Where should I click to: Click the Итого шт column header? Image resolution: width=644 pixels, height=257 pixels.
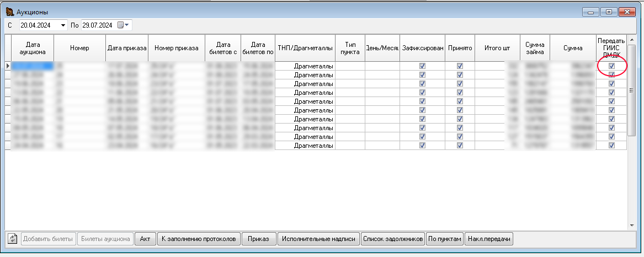[x=497, y=48]
